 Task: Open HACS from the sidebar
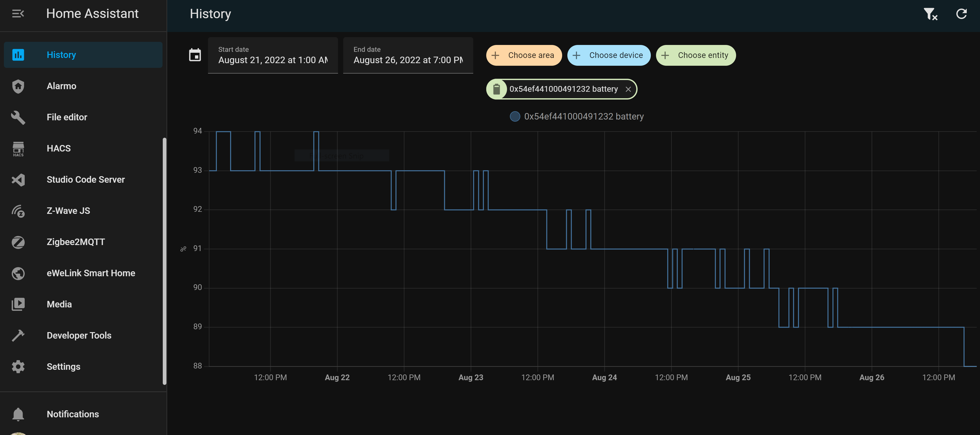tap(58, 148)
